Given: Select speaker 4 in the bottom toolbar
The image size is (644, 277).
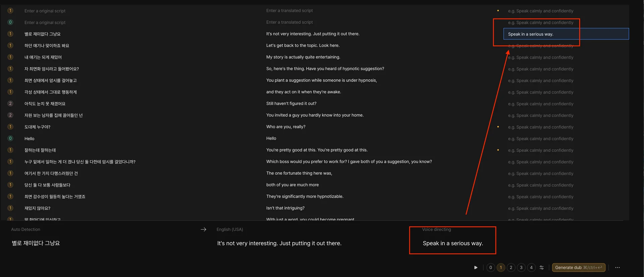Looking at the screenshot, I should [x=531, y=268].
